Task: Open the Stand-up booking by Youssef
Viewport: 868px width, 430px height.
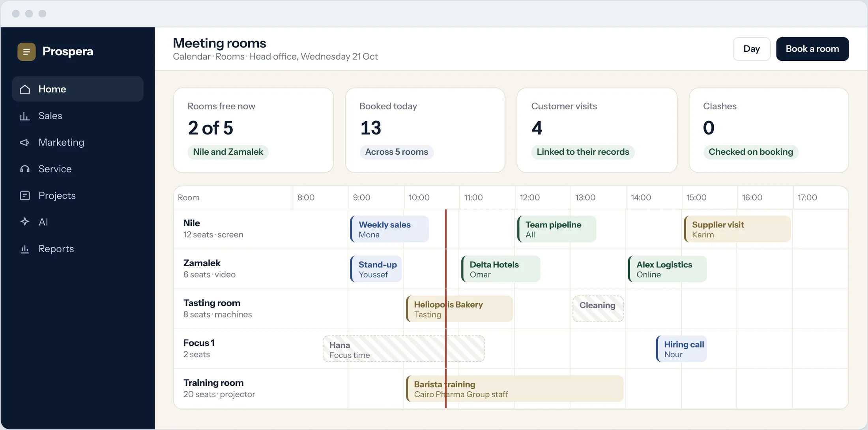Action: click(376, 269)
